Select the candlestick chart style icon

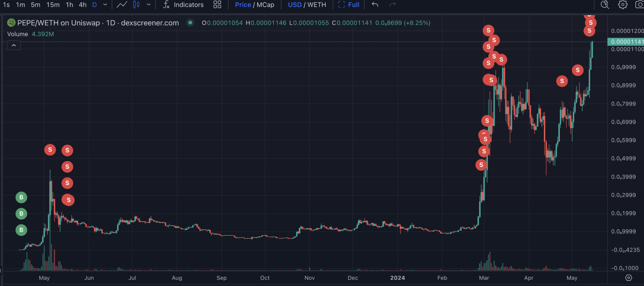coord(136,5)
